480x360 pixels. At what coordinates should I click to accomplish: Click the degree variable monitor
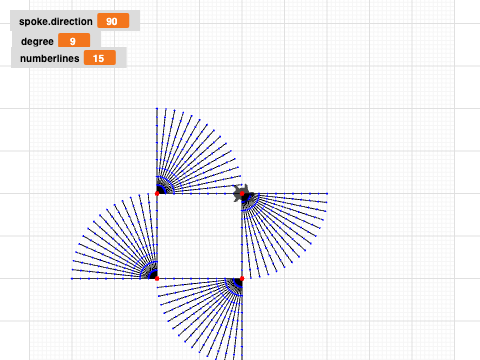(56, 41)
